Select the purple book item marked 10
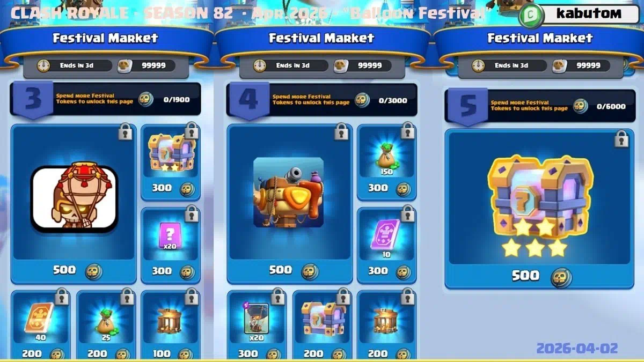Image resolution: width=644 pixels, height=362 pixels. click(386, 246)
